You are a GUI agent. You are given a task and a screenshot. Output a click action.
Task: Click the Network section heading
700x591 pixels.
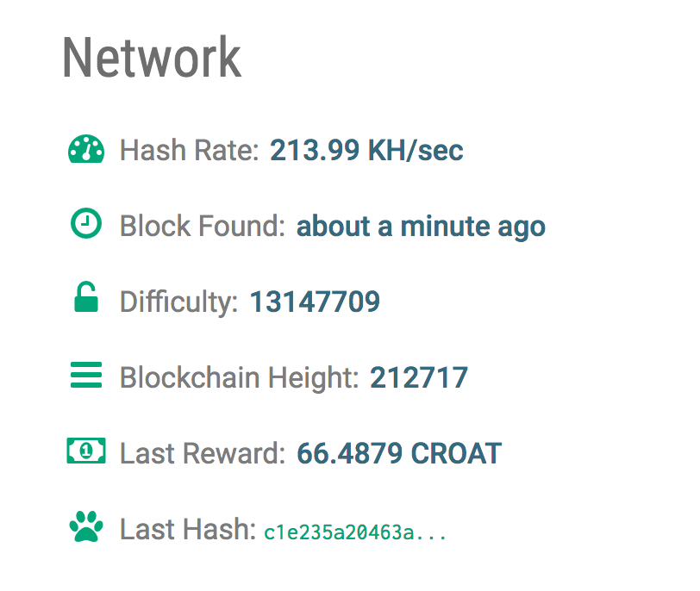[x=152, y=57]
